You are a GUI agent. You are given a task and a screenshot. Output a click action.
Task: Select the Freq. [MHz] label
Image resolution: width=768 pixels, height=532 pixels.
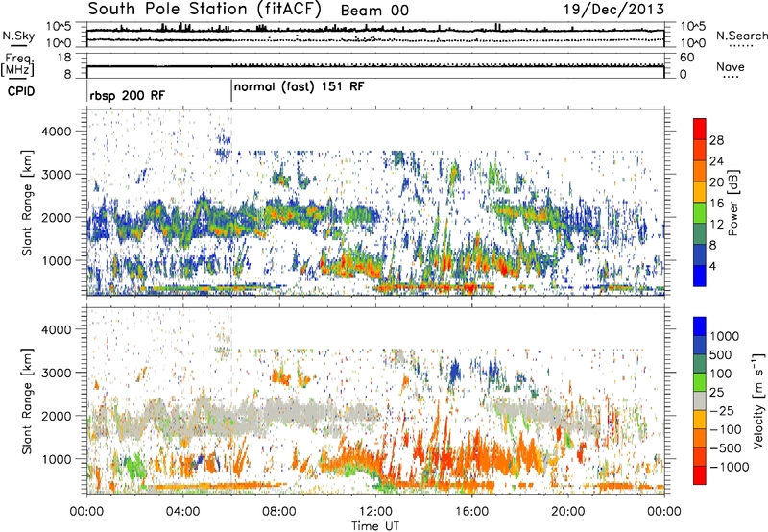tap(18, 65)
